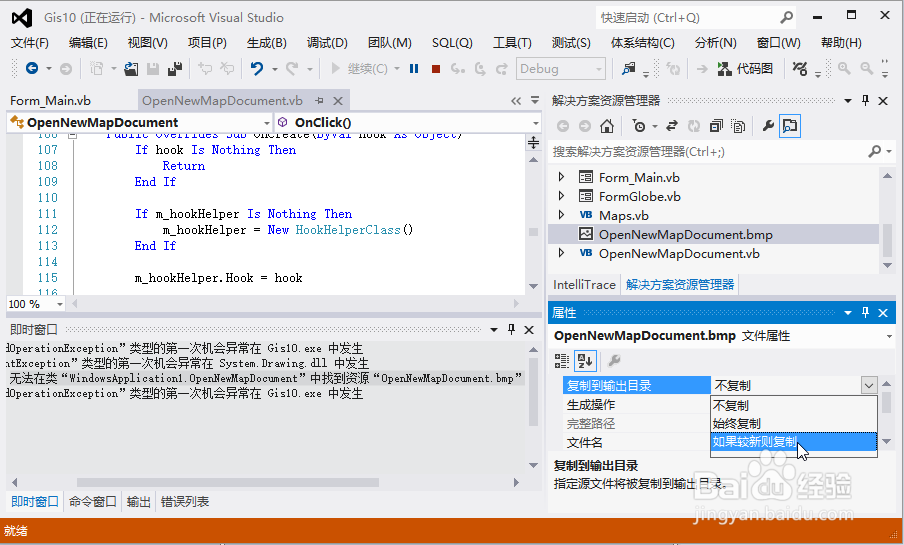Viewport: 904px width, 545px height.
Task: Open the 复制到输出目录 value dropdown arrow
Action: [869, 385]
